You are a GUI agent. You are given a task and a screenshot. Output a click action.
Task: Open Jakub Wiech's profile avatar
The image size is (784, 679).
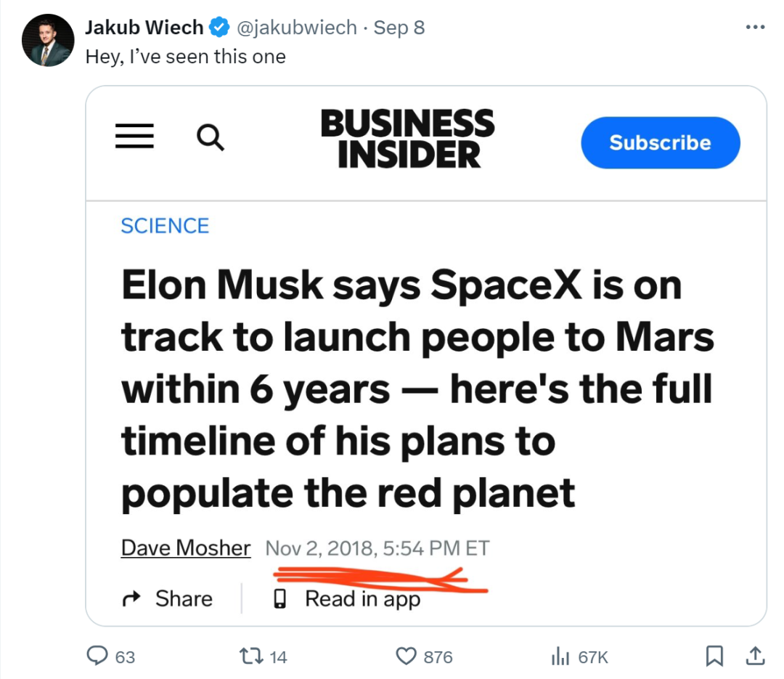coord(47,40)
